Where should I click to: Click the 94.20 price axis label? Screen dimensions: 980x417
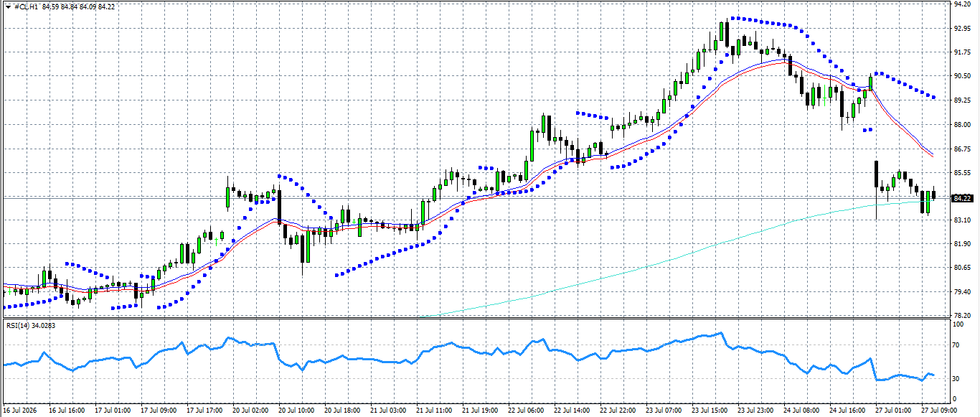tap(962, 4)
